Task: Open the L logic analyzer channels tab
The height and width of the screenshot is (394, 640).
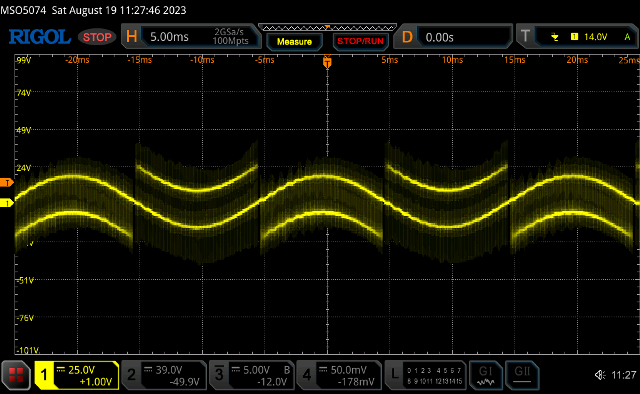Action: tap(425, 375)
